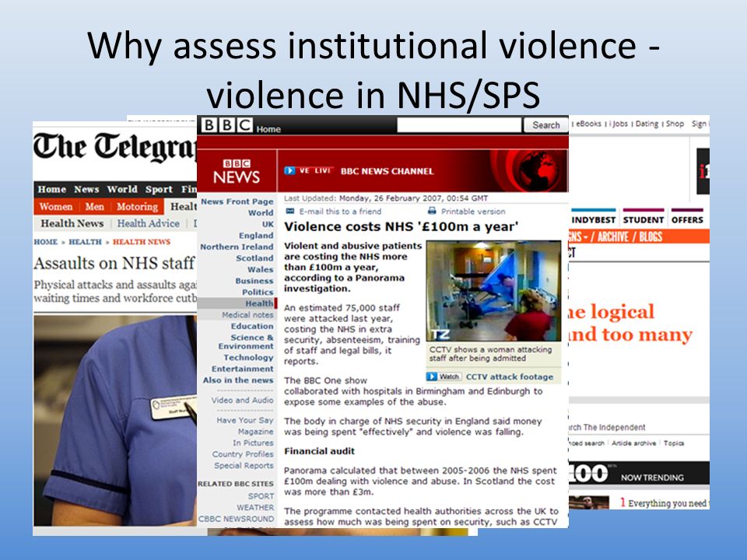Open Video and Audio link
The height and width of the screenshot is (560, 747).
click(x=243, y=400)
